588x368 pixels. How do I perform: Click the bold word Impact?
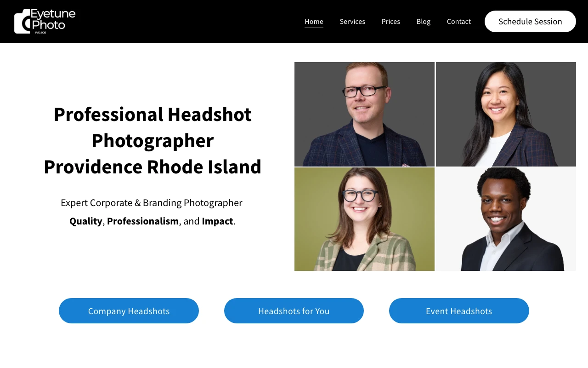click(217, 221)
